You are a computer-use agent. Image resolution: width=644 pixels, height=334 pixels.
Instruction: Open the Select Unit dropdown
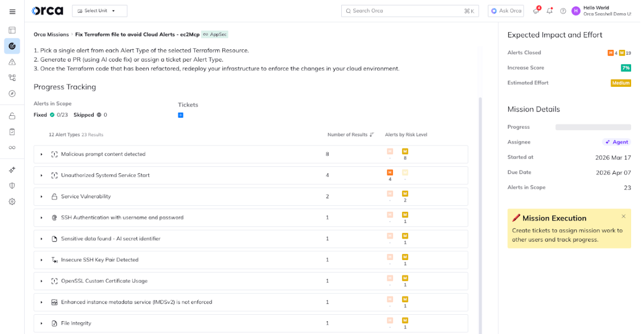[x=100, y=11]
